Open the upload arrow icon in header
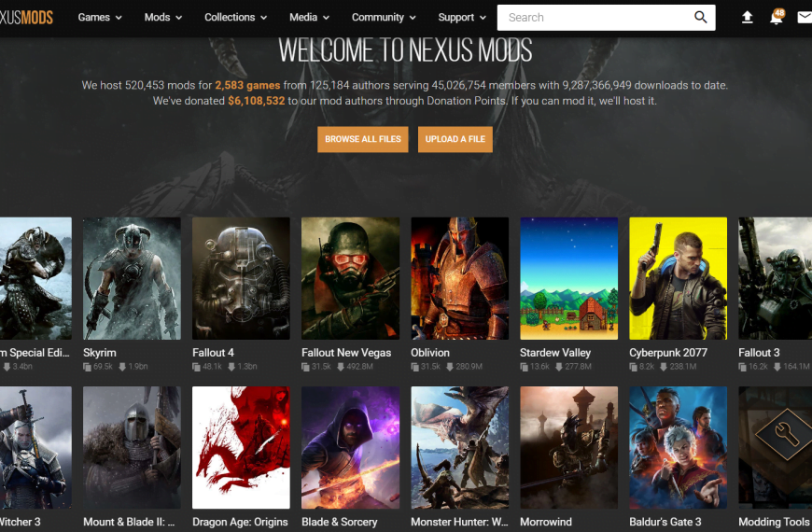The height and width of the screenshot is (532, 812). pyautogui.click(x=747, y=18)
